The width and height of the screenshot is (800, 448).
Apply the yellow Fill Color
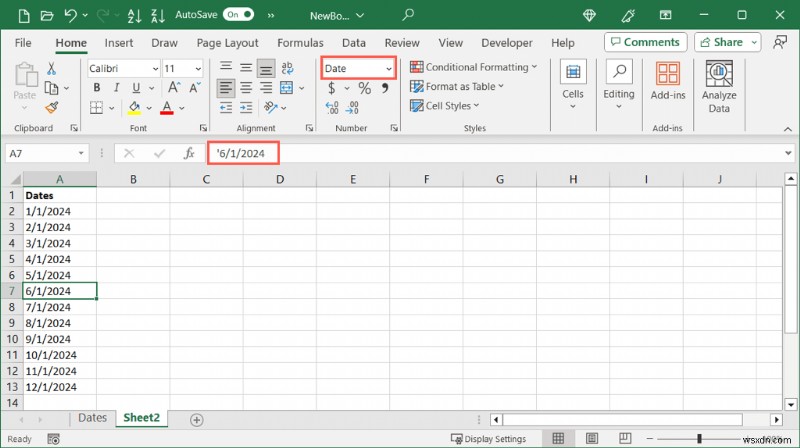(x=134, y=108)
